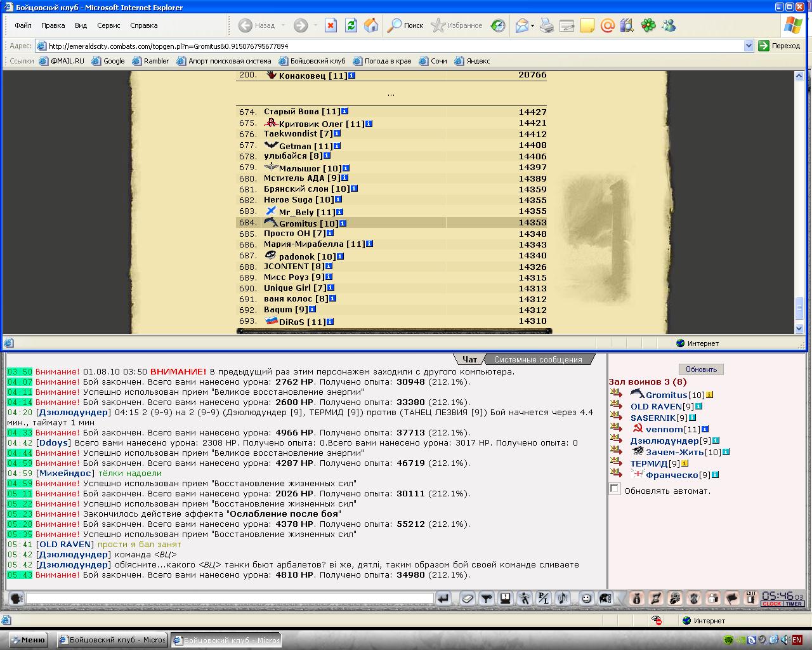Switch to Системные сообщения tab

coord(538,359)
